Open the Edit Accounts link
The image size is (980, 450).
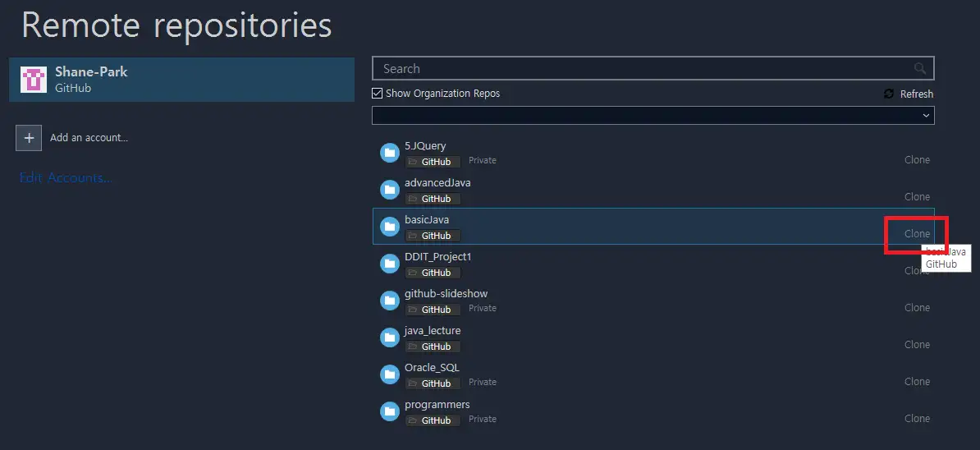pyautogui.click(x=66, y=178)
